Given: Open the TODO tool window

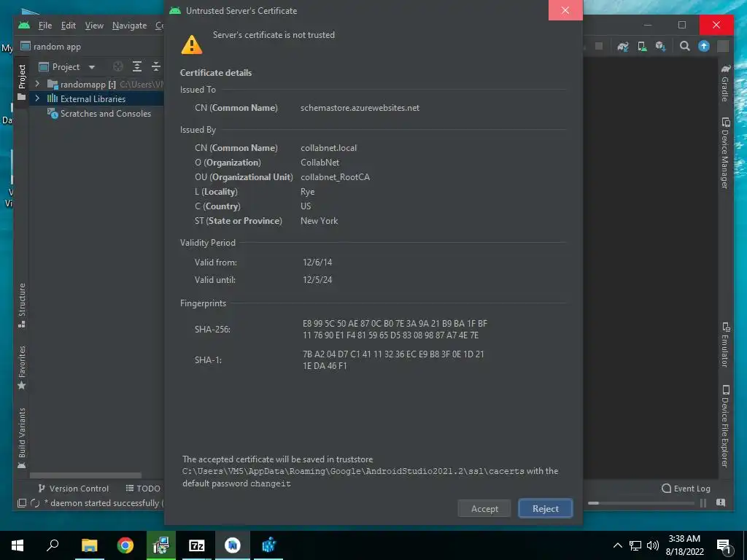Looking at the screenshot, I should tap(143, 488).
